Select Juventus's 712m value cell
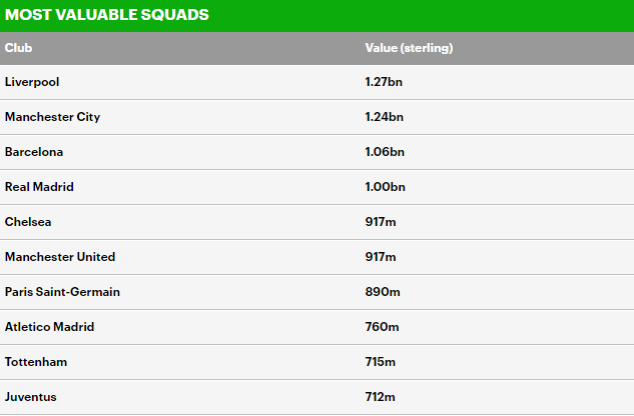The image size is (634, 416). [x=380, y=397]
